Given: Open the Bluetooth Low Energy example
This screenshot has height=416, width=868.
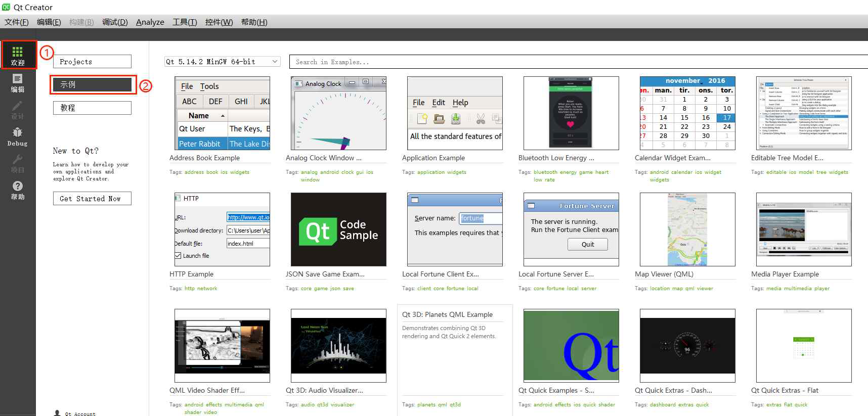Looking at the screenshot, I should (x=571, y=113).
